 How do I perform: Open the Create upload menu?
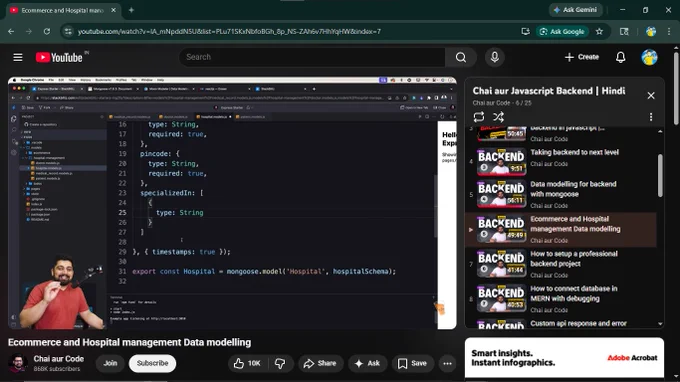coord(582,57)
